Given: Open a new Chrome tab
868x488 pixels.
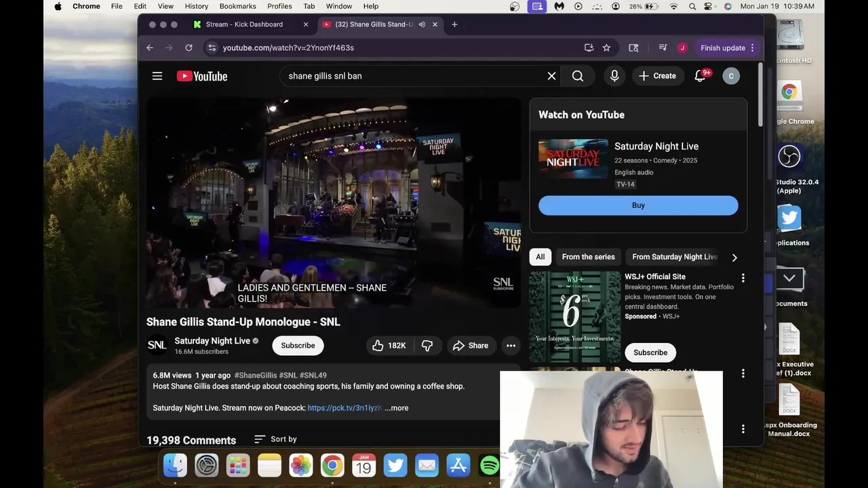Looking at the screenshot, I should click(x=454, y=24).
